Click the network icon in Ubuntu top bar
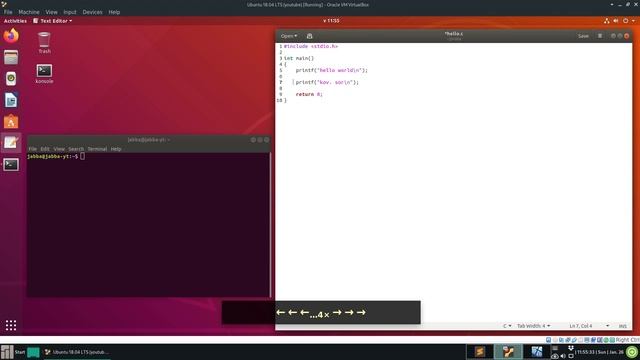 click(607, 21)
